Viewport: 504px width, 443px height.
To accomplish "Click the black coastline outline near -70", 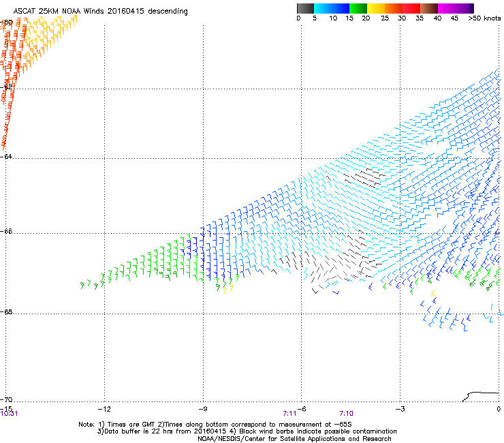I will (481, 397).
